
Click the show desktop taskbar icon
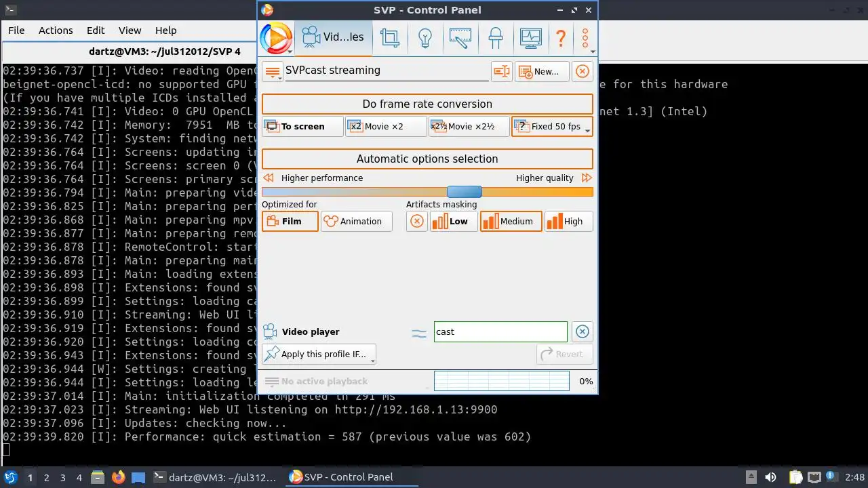pyautogui.click(x=138, y=477)
